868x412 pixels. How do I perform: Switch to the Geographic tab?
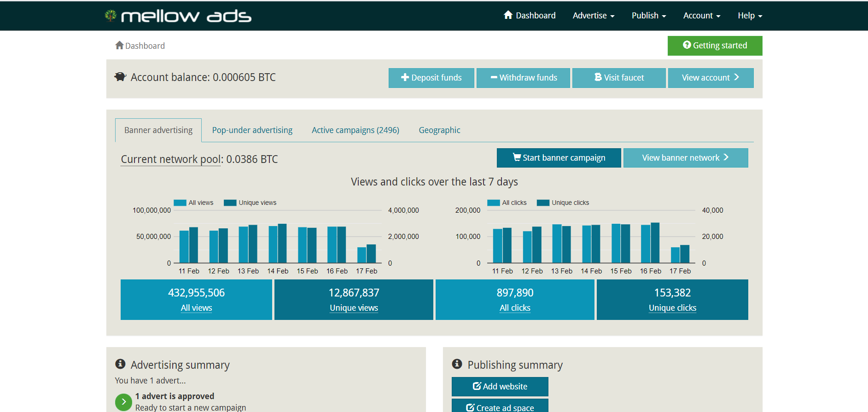coord(439,130)
